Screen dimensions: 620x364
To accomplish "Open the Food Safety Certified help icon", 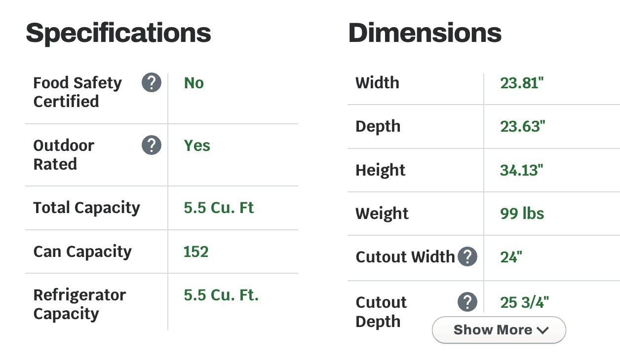I will click(152, 83).
